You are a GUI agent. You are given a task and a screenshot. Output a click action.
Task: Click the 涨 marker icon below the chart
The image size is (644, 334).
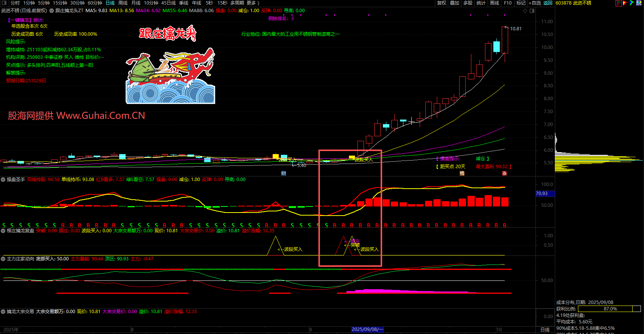(x=504, y=173)
